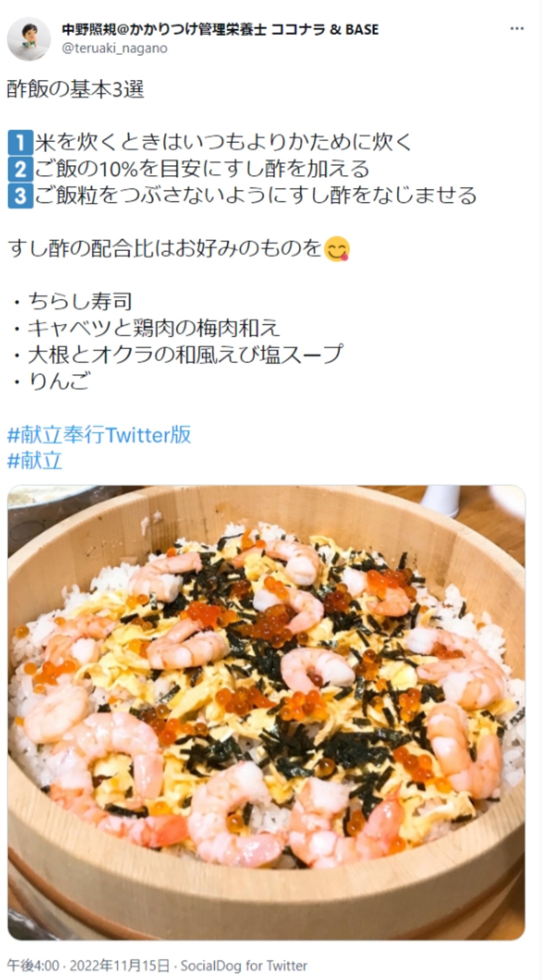
Task: Click the line すし酢の配合比はお好みのものを
Action: coord(165,249)
